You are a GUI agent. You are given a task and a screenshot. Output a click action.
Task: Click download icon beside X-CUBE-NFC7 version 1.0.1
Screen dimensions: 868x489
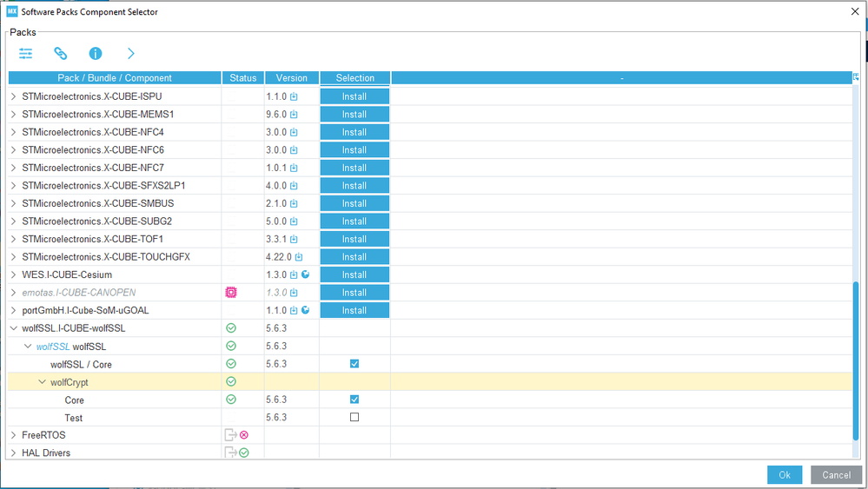294,168
